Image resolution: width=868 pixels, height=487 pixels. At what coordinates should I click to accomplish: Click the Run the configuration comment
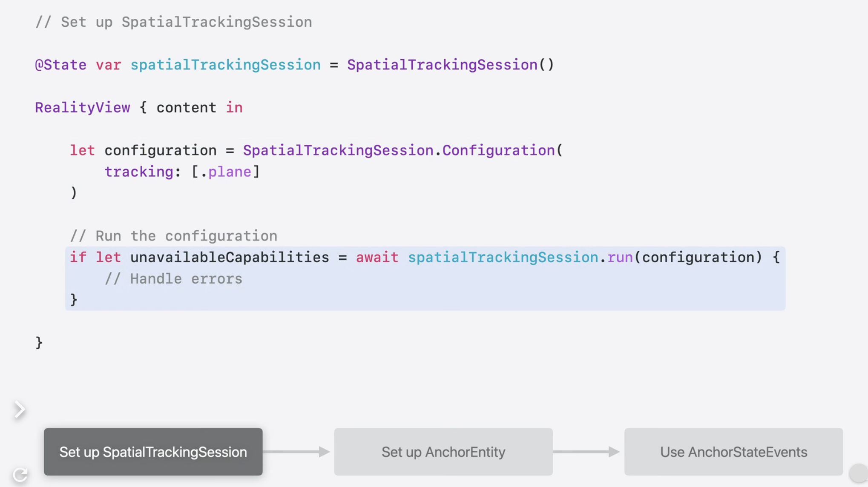pos(173,236)
